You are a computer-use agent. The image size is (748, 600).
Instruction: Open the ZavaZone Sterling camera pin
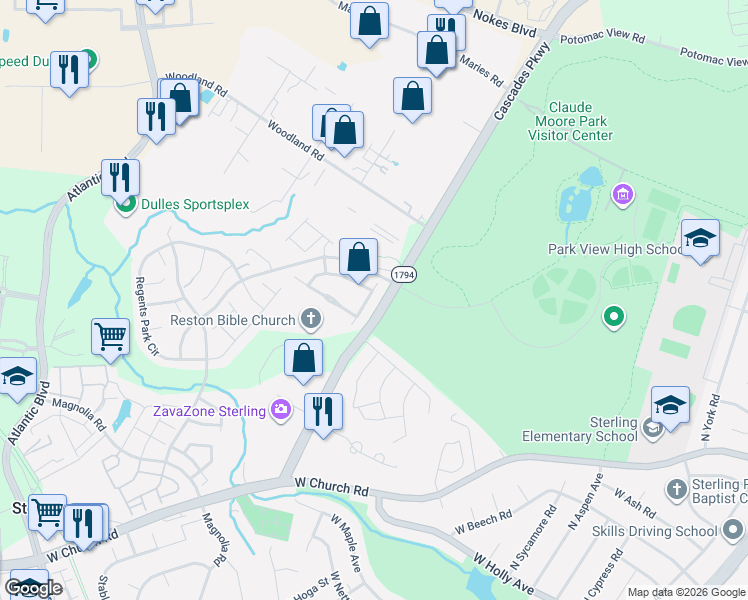(x=281, y=410)
